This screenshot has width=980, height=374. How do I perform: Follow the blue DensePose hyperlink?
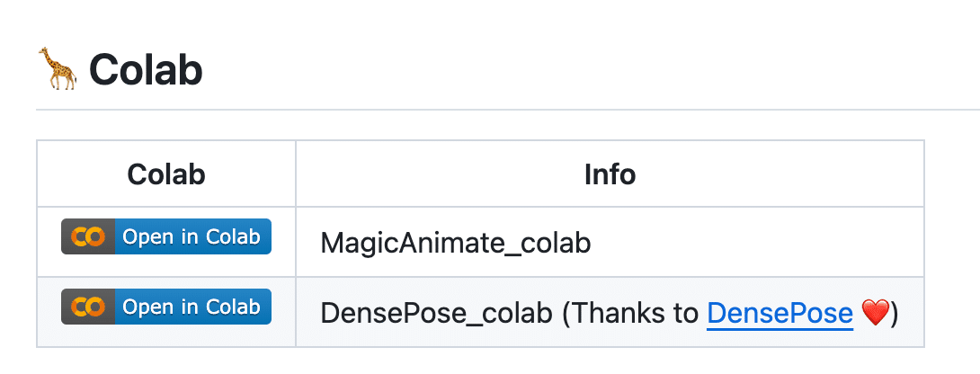pyautogui.click(x=780, y=313)
